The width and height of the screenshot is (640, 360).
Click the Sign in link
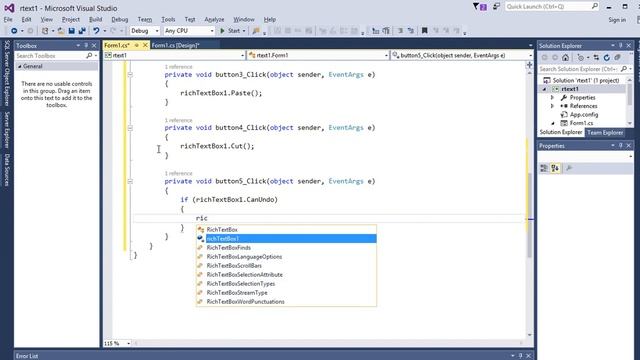617,20
